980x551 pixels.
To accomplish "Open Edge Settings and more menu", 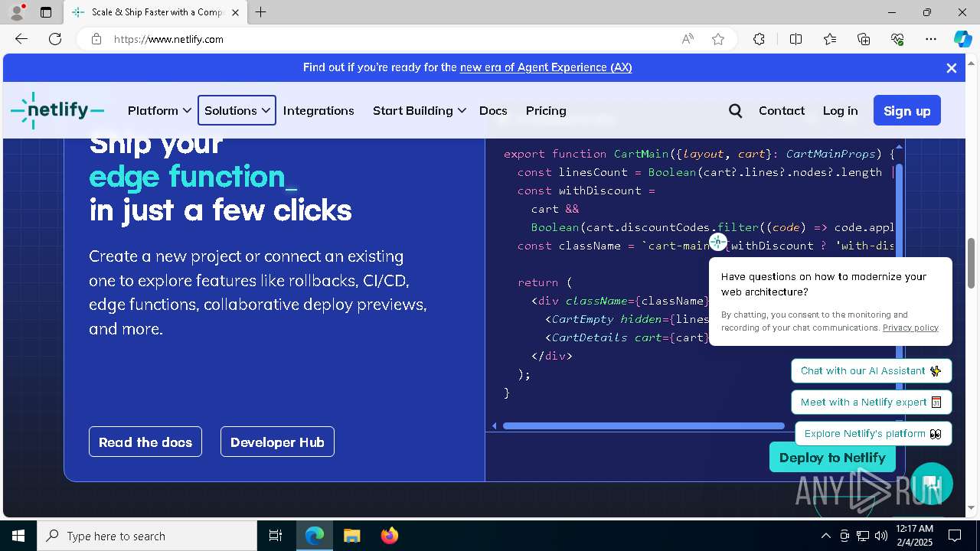I will (x=931, y=39).
